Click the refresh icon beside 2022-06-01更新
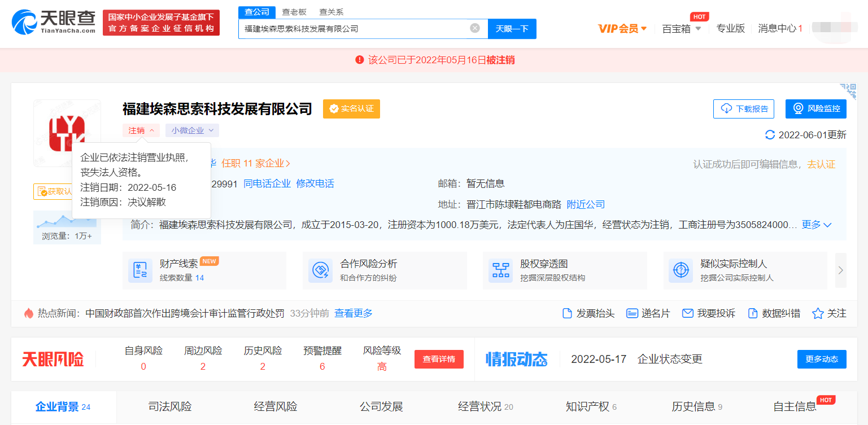This screenshot has width=868, height=425. click(770, 135)
